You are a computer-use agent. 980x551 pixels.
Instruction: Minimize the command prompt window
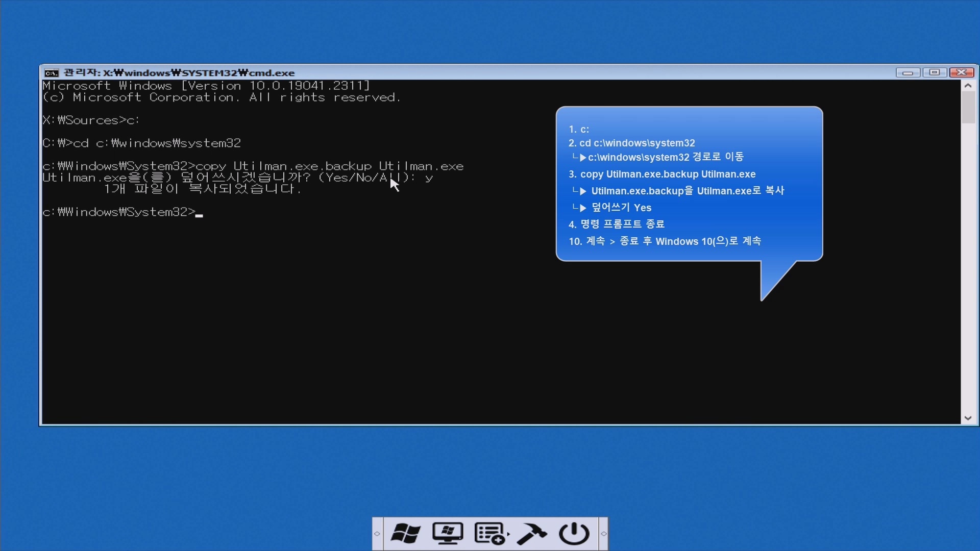(x=908, y=72)
